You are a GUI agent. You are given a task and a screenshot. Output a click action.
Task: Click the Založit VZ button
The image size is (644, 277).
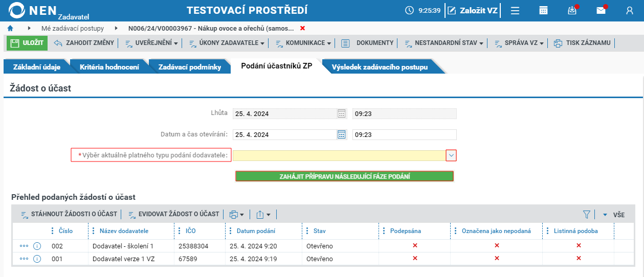[473, 10]
